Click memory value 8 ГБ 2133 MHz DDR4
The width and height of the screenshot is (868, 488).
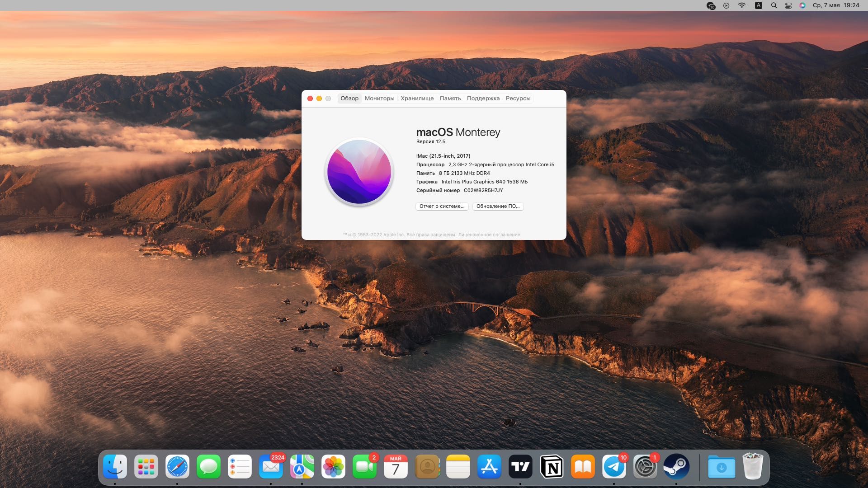464,173
